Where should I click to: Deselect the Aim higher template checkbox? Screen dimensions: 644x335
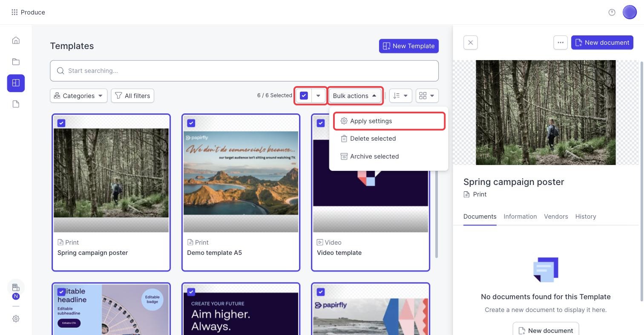pos(191,292)
